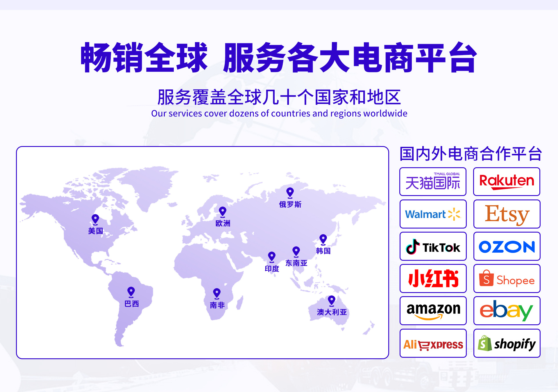Viewport: 558px width, 392px height.
Task: Click the map pin above 澳大利亚
Action: 332,301
